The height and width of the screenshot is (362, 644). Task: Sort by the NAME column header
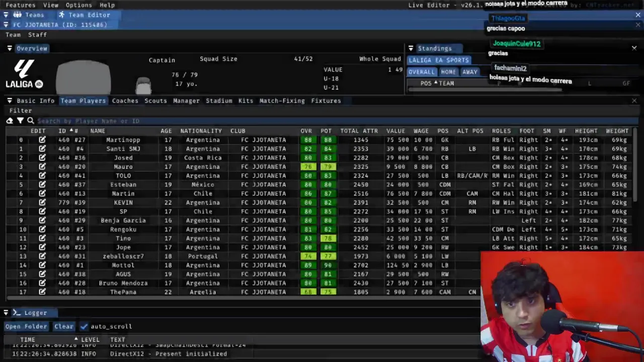[x=98, y=131]
